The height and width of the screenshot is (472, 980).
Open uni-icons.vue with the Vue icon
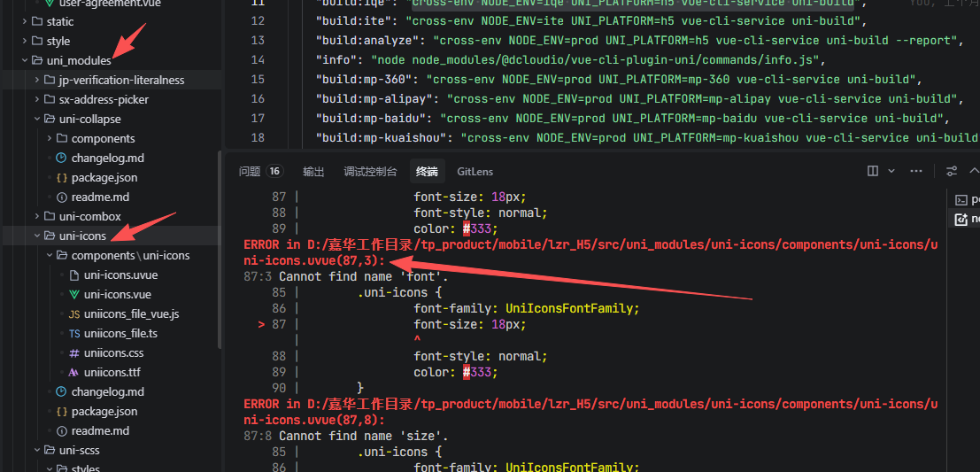pyautogui.click(x=117, y=294)
